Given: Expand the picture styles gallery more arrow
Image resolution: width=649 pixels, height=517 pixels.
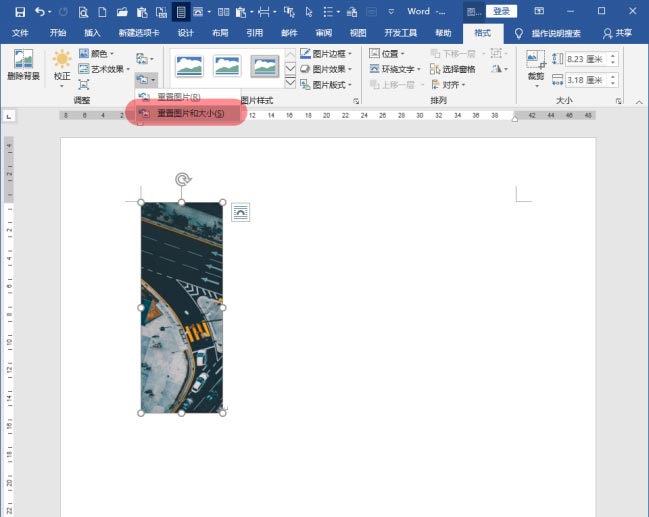Looking at the screenshot, I should [290, 83].
